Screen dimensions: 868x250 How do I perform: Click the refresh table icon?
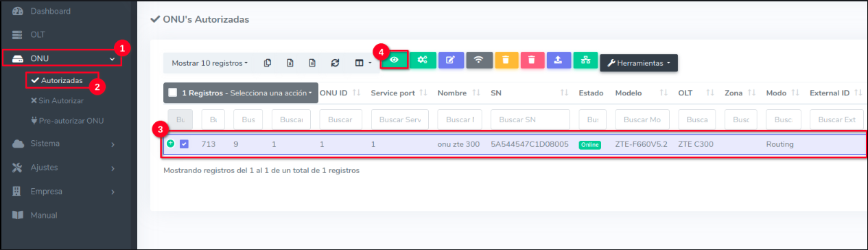[x=335, y=62]
